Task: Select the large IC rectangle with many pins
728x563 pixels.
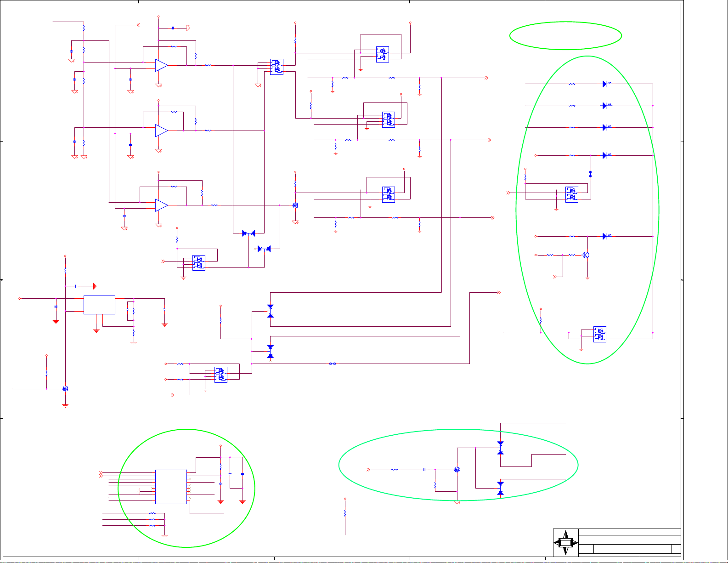Action: click(171, 487)
